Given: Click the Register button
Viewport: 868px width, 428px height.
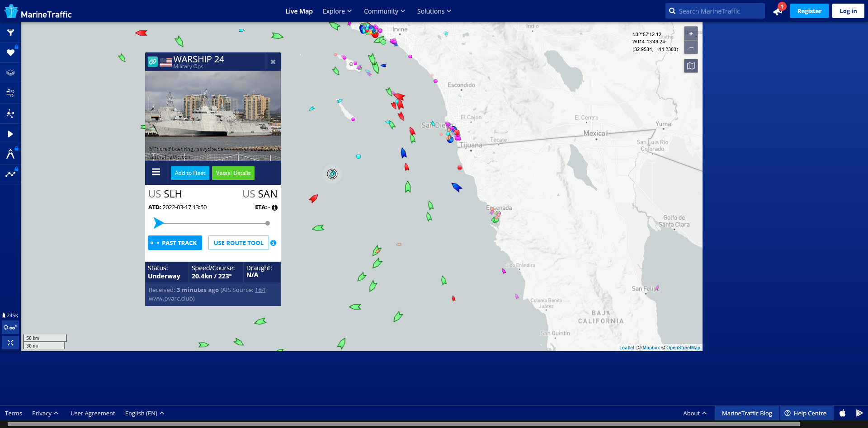Looking at the screenshot, I should (x=809, y=11).
